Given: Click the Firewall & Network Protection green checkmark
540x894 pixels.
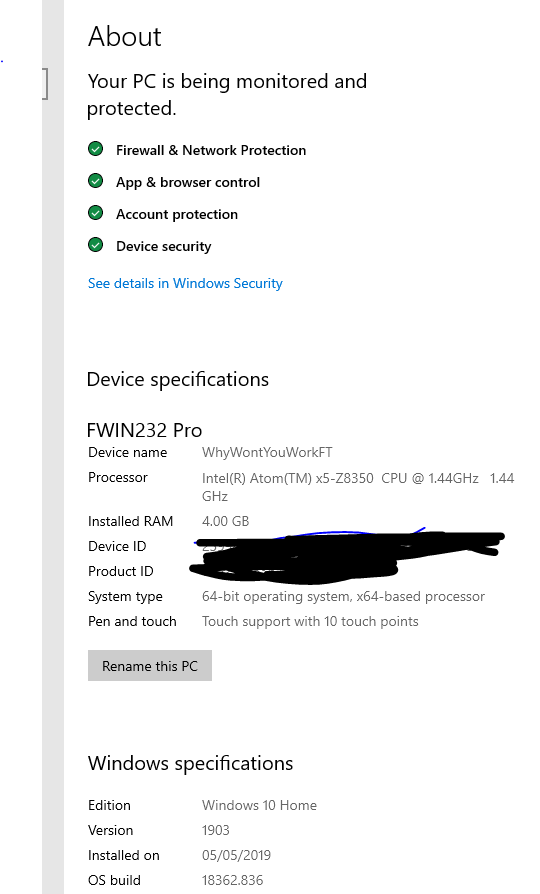Looking at the screenshot, I should (x=95, y=149).
